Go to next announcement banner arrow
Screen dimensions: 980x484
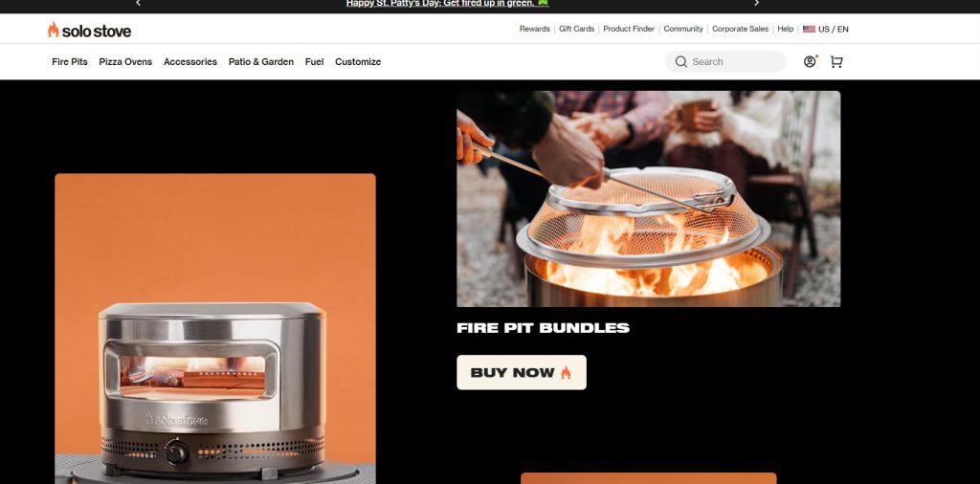click(756, 3)
